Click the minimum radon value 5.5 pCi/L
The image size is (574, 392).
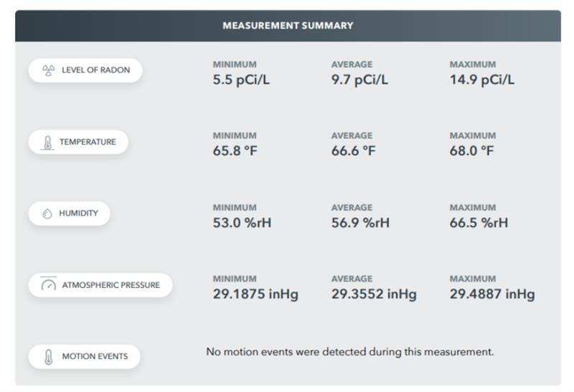coord(241,80)
